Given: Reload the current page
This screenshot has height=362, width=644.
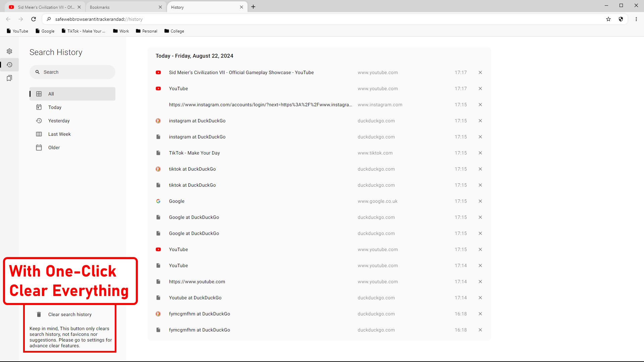Looking at the screenshot, I should pyautogui.click(x=34, y=19).
